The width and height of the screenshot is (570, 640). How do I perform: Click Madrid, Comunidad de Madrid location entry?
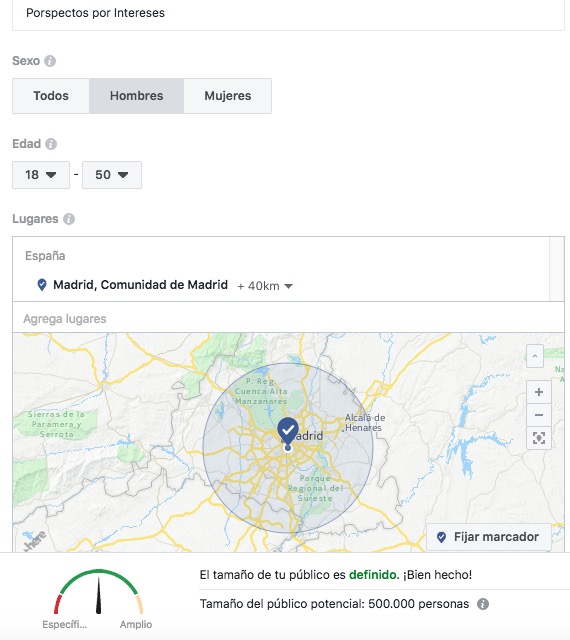[x=140, y=284]
